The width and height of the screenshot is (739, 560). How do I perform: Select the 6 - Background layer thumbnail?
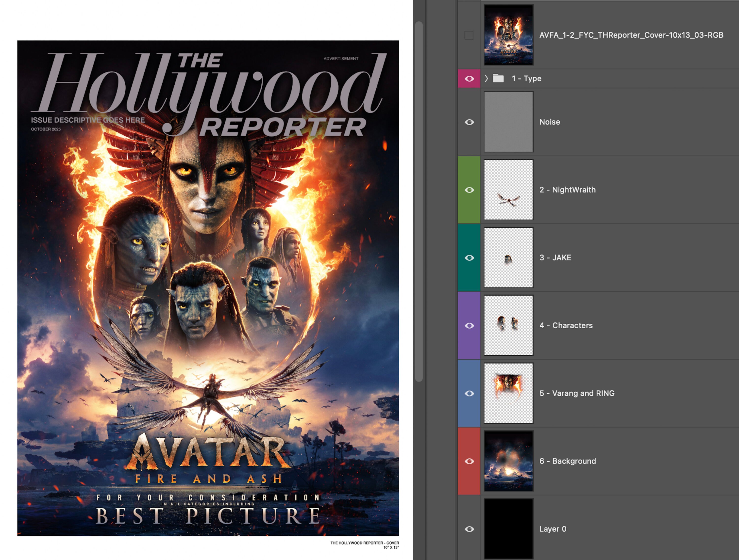(x=508, y=461)
